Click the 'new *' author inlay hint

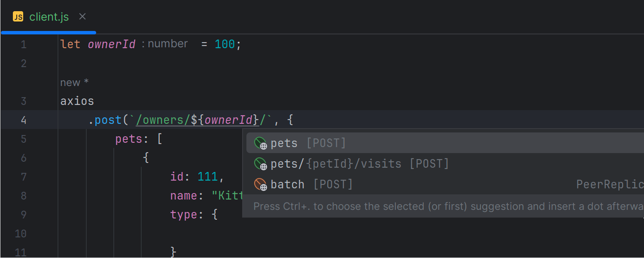coord(74,83)
